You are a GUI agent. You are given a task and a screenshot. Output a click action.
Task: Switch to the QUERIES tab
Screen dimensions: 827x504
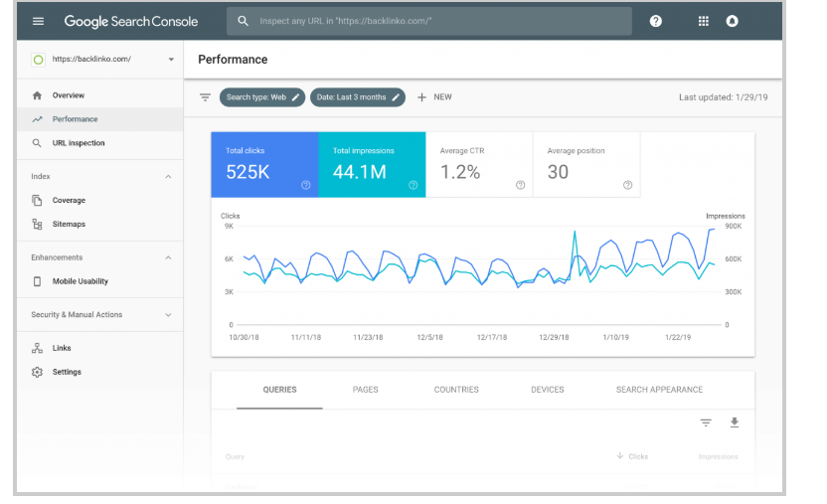279,390
